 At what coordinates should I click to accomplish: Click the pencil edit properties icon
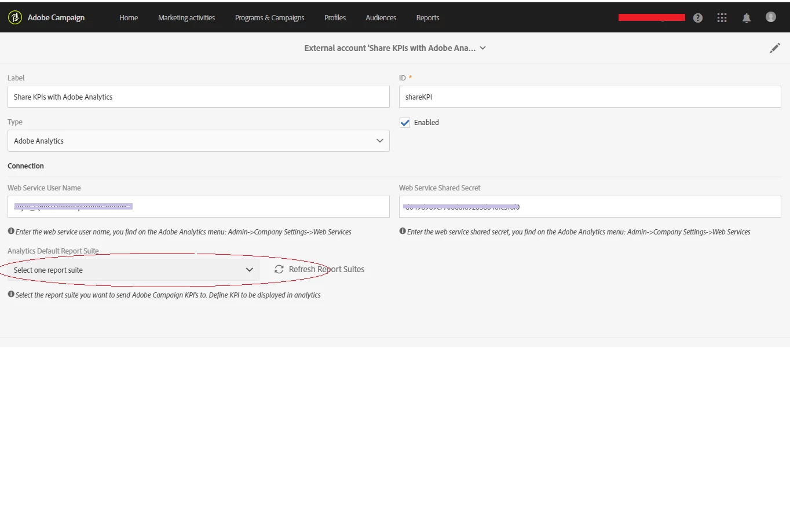[775, 48]
